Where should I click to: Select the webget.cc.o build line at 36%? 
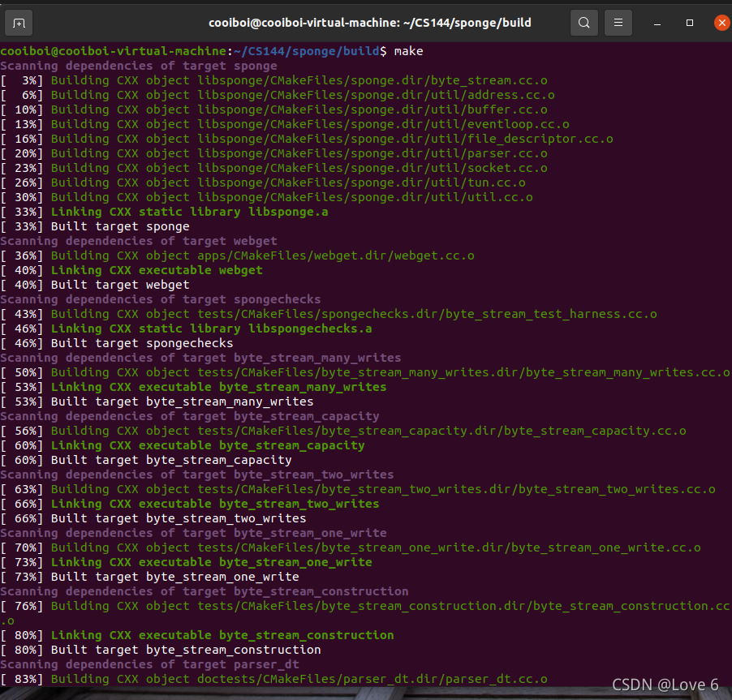pos(237,256)
